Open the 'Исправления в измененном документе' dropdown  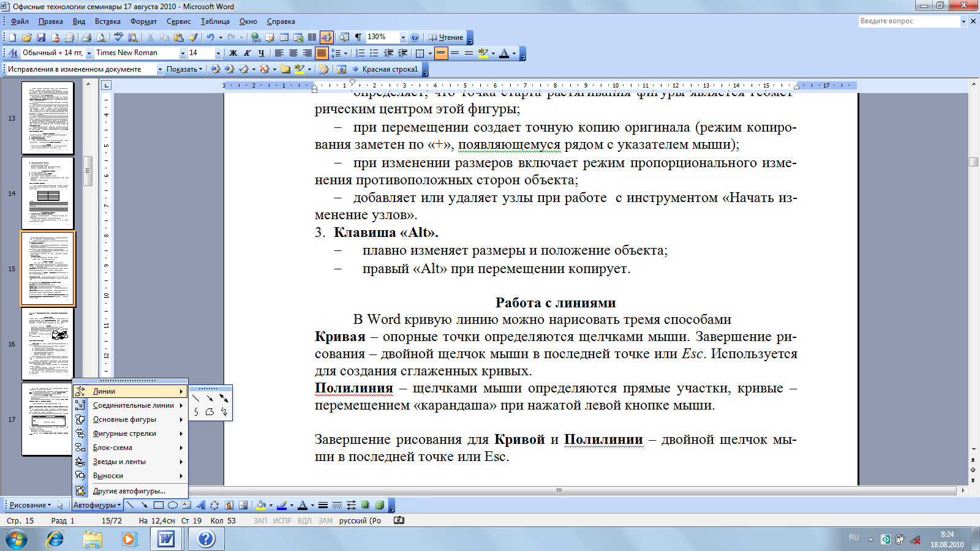160,69
